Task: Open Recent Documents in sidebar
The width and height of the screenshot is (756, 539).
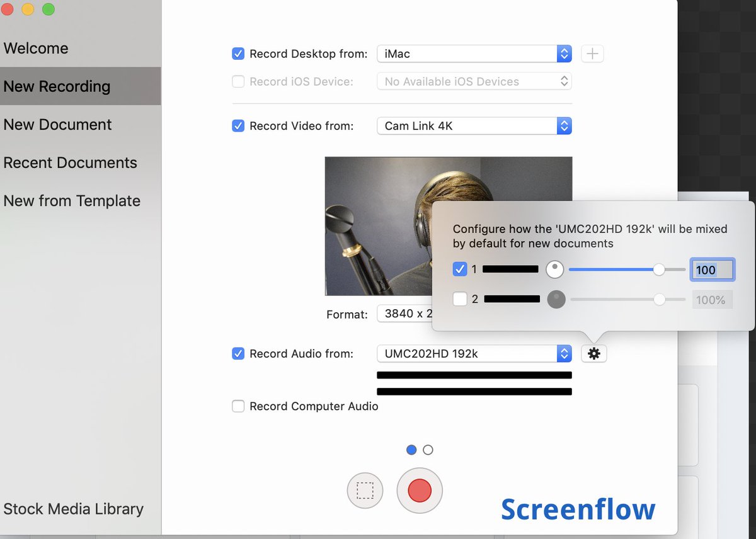Action: (70, 162)
